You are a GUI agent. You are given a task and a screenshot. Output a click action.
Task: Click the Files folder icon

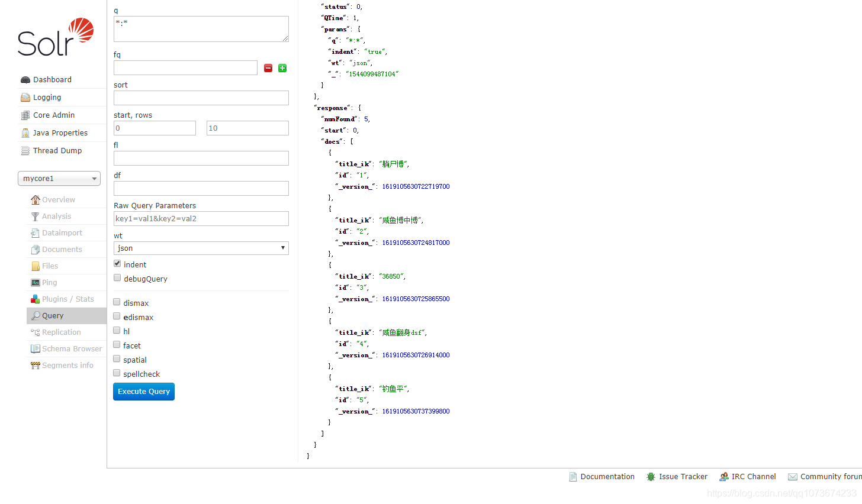coord(36,266)
